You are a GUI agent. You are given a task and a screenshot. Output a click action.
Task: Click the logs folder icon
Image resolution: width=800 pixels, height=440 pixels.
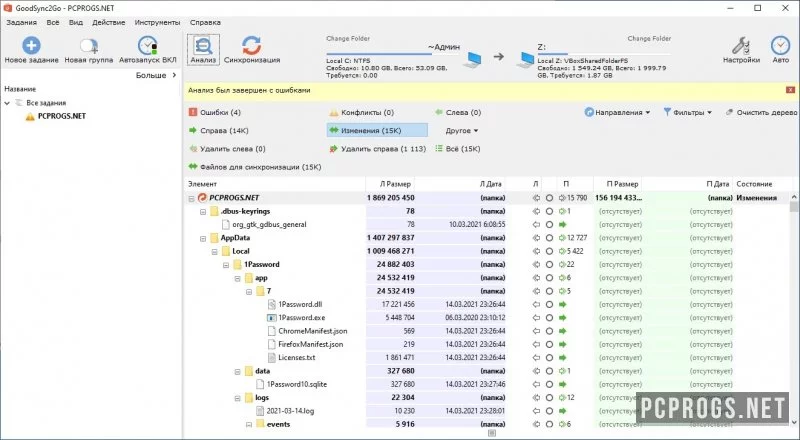pyautogui.click(x=248, y=398)
